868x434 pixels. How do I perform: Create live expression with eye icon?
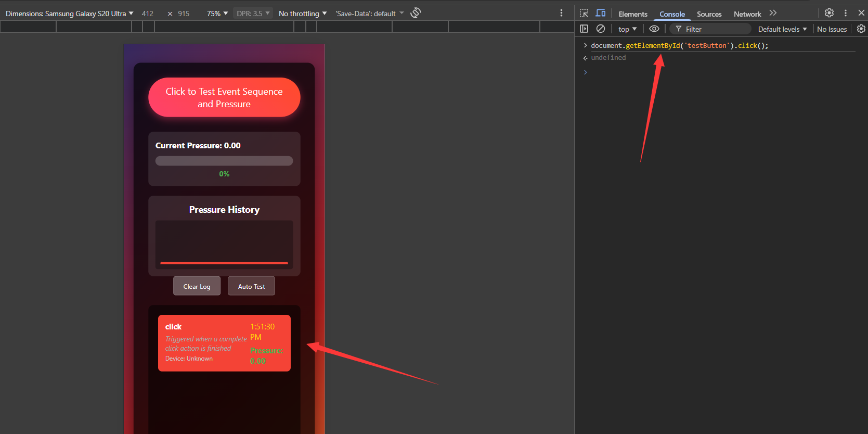coord(654,29)
